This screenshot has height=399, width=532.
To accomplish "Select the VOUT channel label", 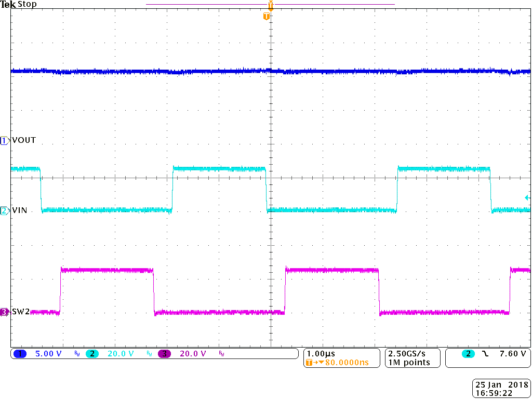I will [x=23, y=140].
